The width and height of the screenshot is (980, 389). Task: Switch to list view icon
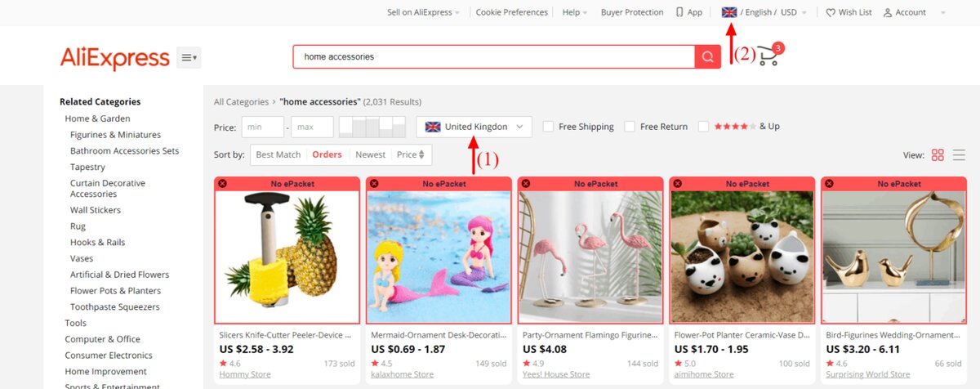coord(959,154)
